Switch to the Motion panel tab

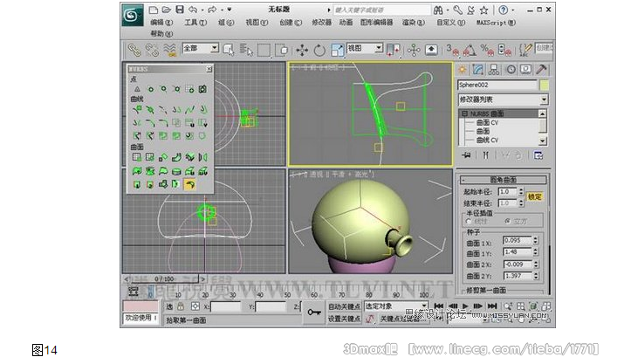coord(511,70)
